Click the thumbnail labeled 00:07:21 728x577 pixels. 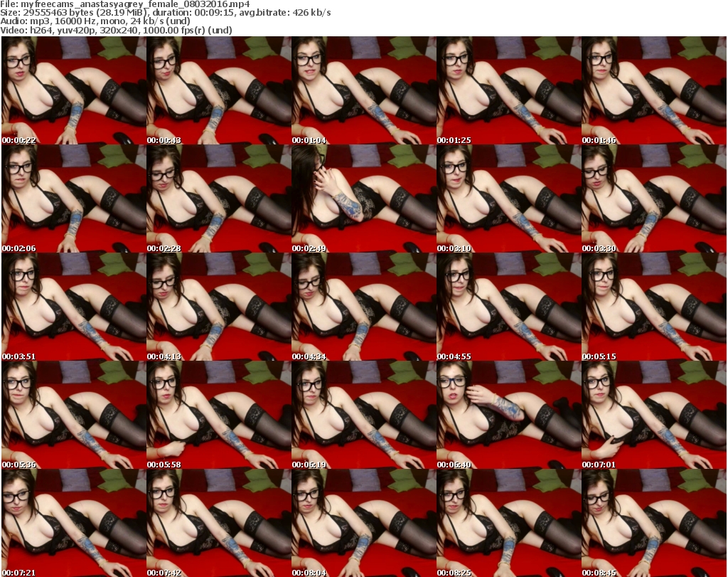pyautogui.click(x=73, y=523)
